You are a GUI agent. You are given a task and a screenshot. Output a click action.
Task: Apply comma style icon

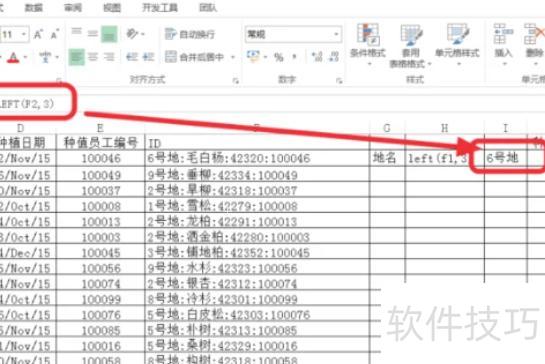pyautogui.click(x=295, y=57)
